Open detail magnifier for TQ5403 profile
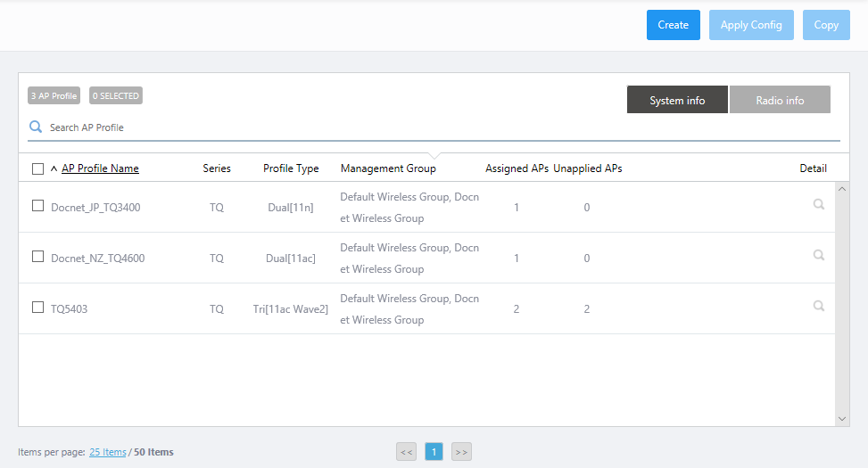Screen dimensions: 868x468 [818, 307]
